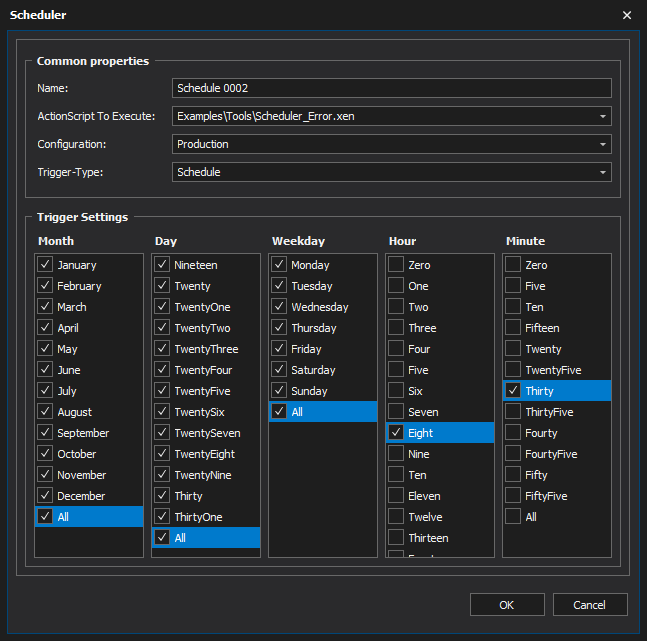The height and width of the screenshot is (641, 647).
Task: Select the Thirty row in Day list
Action: point(206,496)
